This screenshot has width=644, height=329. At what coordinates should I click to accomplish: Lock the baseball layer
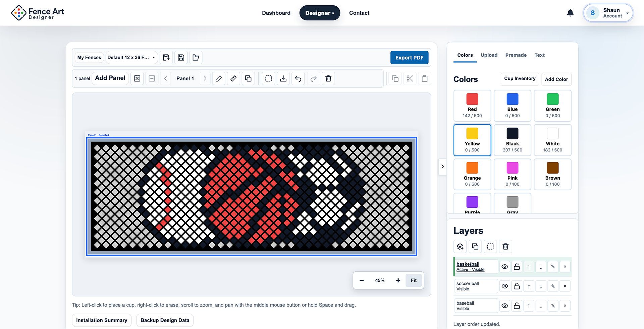[x=517, y=306]
